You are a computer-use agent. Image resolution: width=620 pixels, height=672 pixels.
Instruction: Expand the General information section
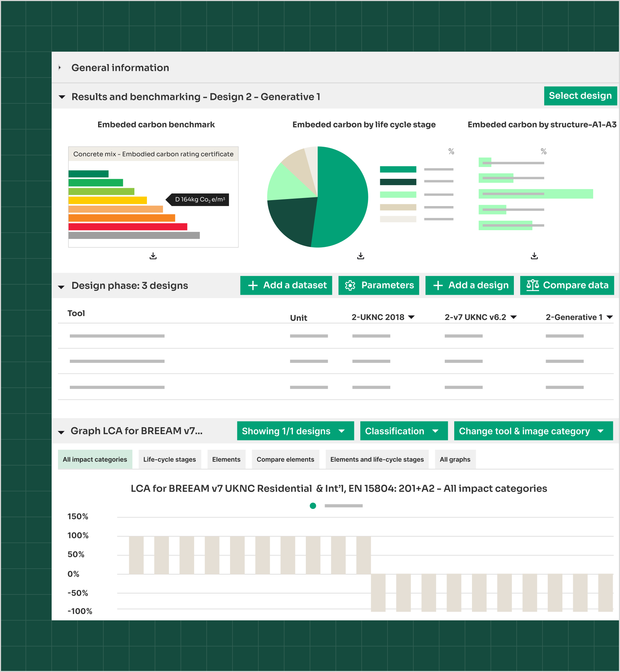tap(60, 67)
